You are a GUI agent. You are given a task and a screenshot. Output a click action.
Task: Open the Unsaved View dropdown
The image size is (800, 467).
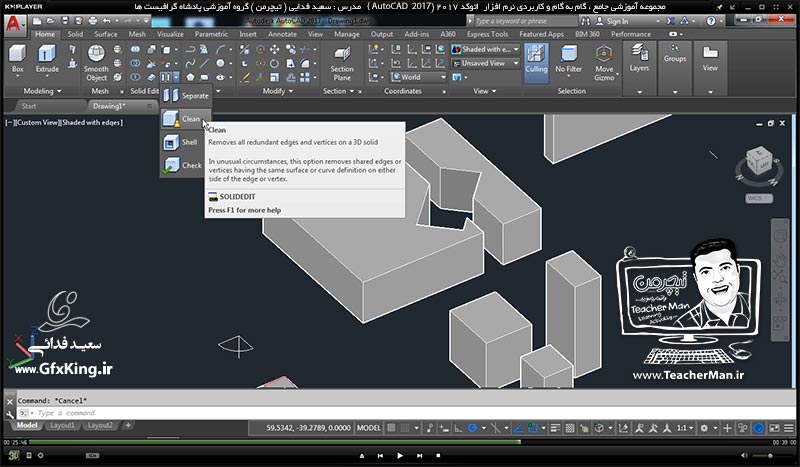tap(485, 63)
